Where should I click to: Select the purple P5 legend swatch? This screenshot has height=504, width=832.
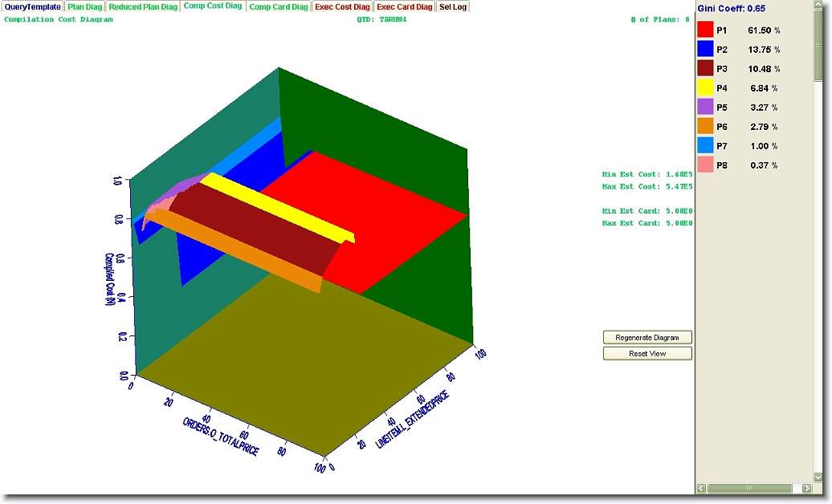click(705, 107)
